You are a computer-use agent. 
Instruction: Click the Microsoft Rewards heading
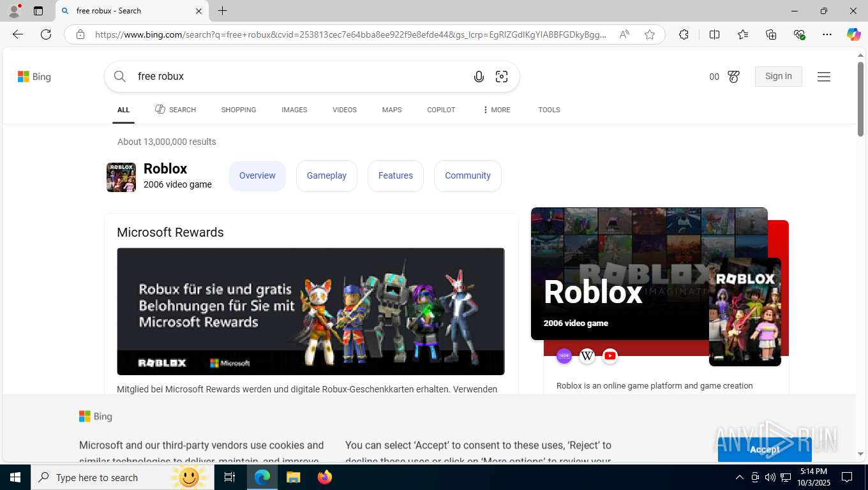pos(170,232)
